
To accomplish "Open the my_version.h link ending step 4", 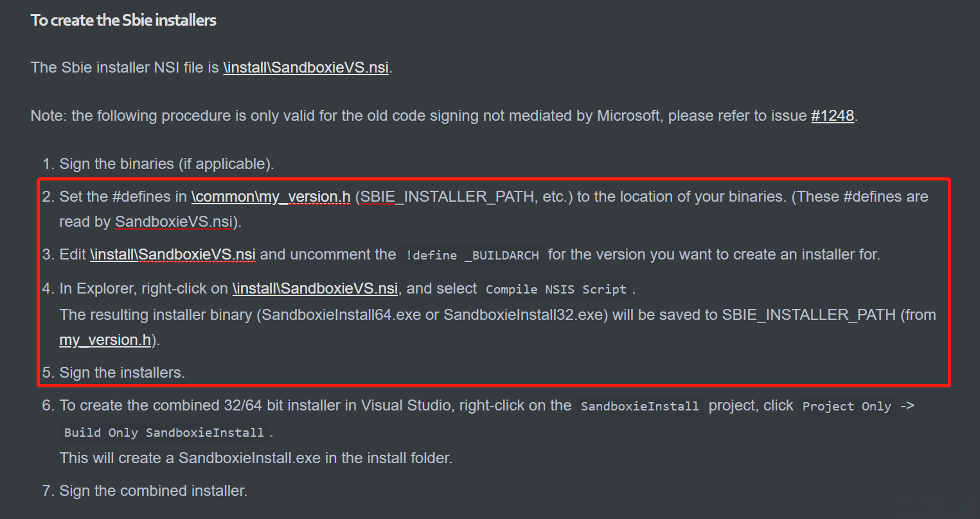I will coord(105,340).
